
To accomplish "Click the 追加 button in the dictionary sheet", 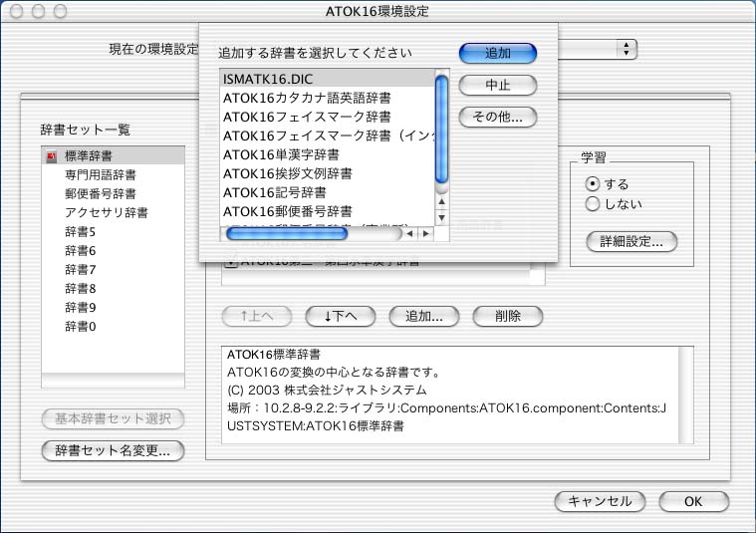I will point(498,53).
